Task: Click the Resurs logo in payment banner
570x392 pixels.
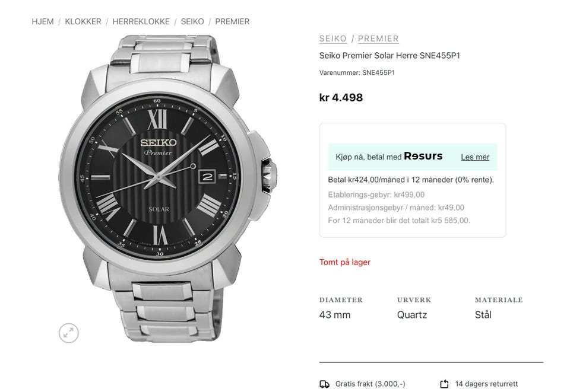Action: pos(423,157)
